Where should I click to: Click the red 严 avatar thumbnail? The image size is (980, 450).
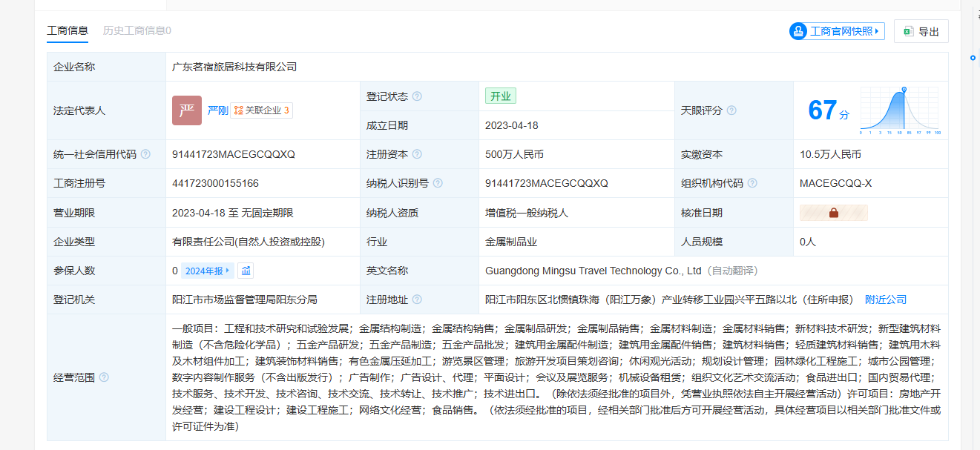click(187, 110)
